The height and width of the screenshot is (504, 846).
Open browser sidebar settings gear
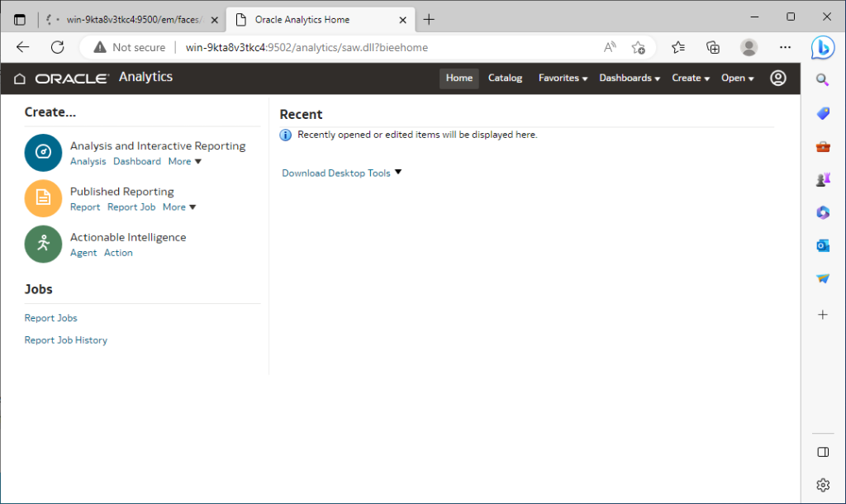[823, 485]
